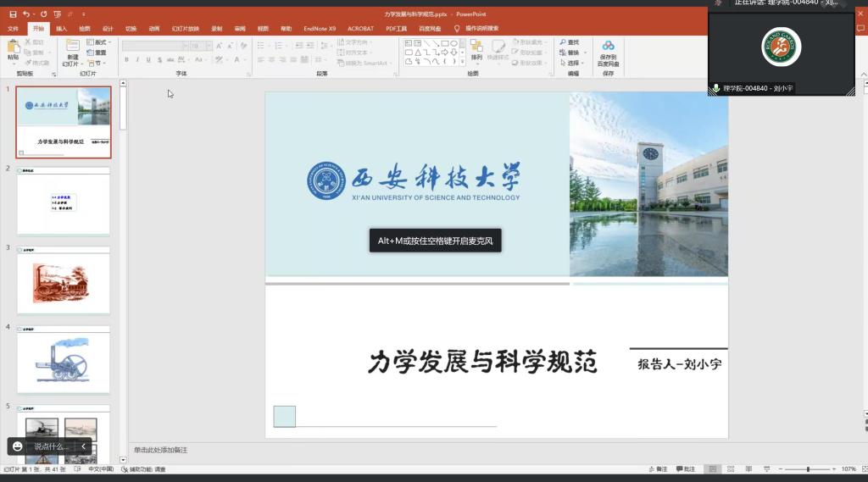
Task: Open the 选择 select dropdown
Action: (x=574, y=63)
